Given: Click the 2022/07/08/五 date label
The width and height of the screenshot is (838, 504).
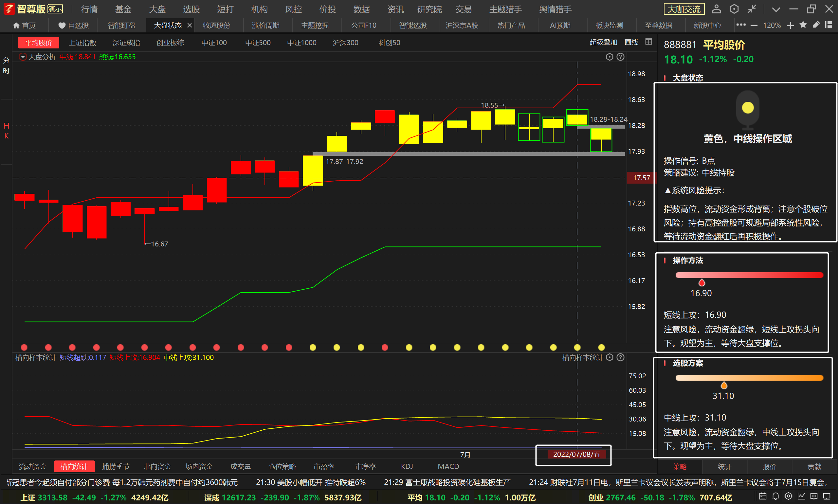Looking at the screenshot, I should (576, 454).
